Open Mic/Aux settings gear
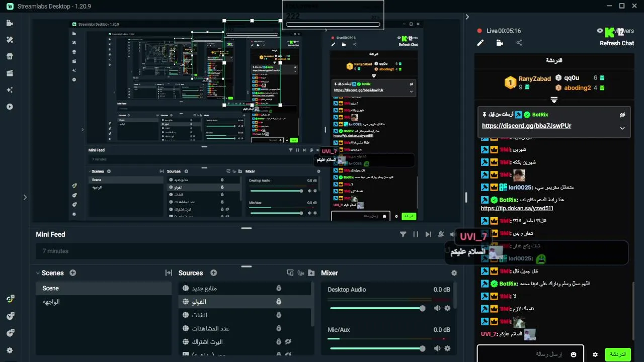644x362 pixels. [x=447, y=348]
